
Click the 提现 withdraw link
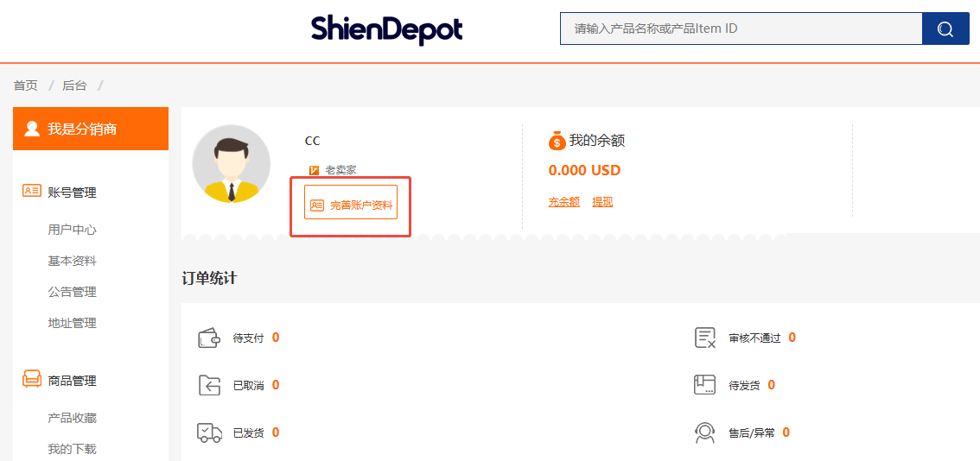602,202
